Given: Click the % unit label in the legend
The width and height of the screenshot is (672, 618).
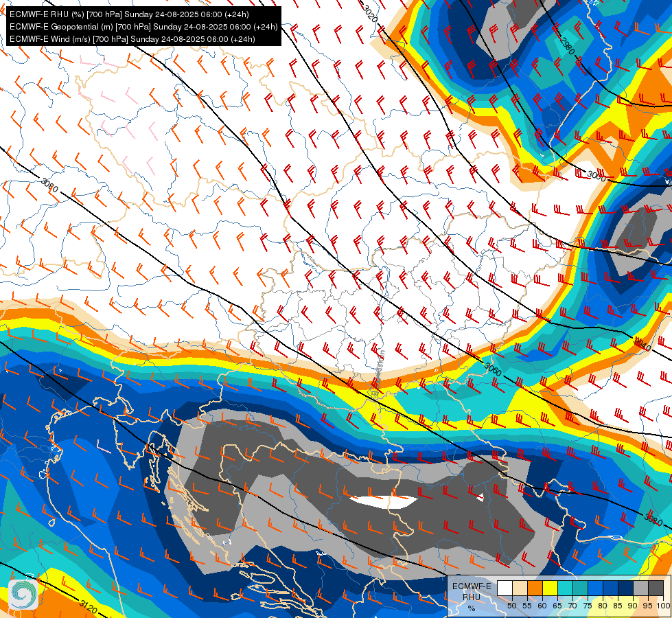Looking at the screenshot, I should [x=472, y=608].
